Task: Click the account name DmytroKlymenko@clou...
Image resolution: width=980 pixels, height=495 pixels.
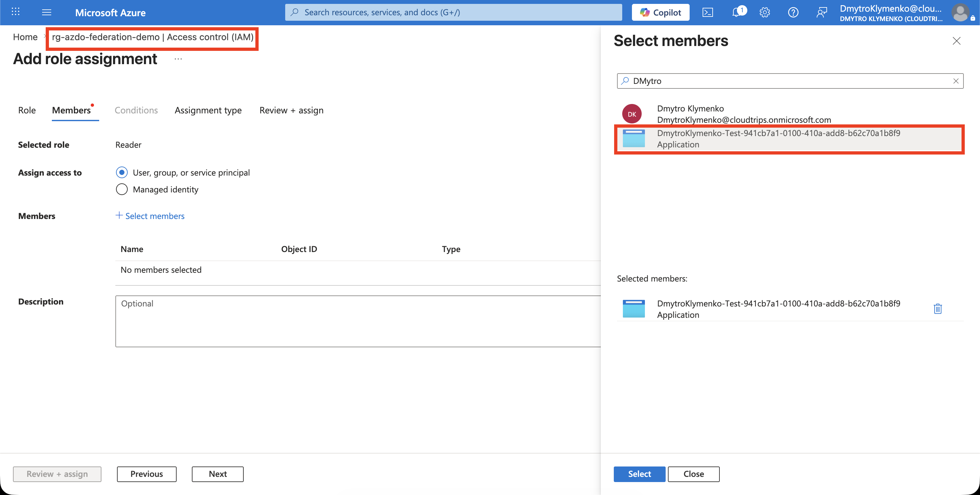Action: point(891,8)
